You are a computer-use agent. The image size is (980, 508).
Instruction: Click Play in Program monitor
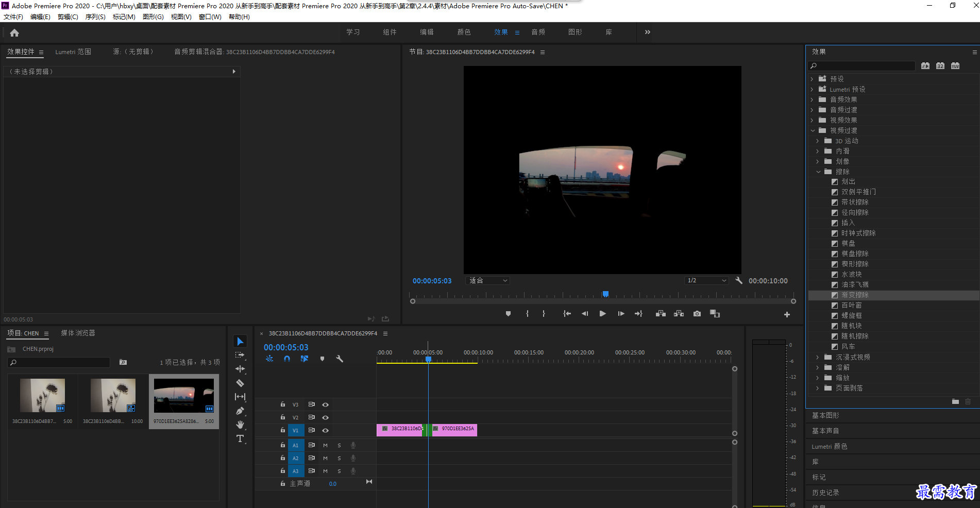point(602,314)
